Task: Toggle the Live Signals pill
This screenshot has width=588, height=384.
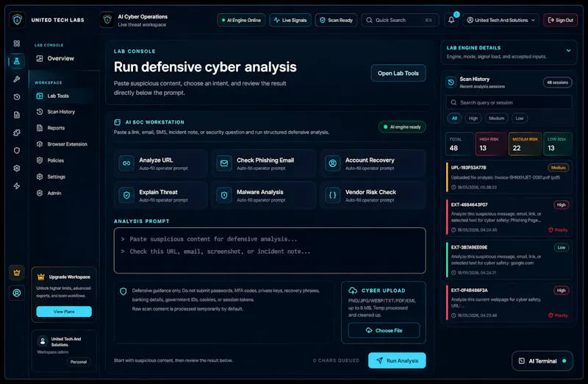Action: [x=290, y=20]
